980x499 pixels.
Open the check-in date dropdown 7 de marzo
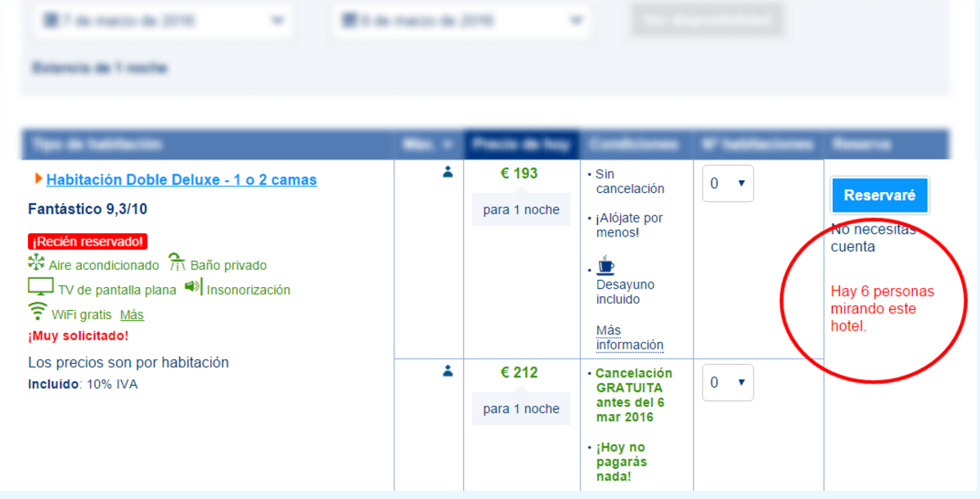(161, 20)
